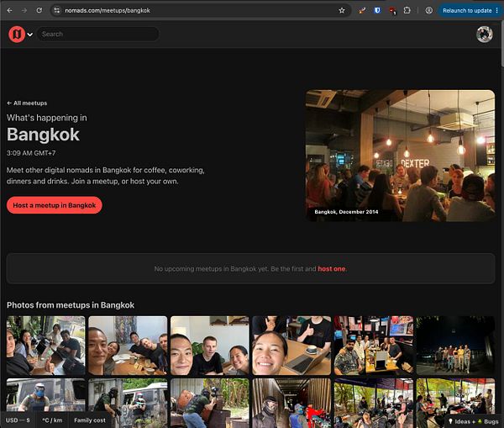This screenshot has height=428, width=504.
Task: Click the red Nomads logo
Action: pos(17,34)
